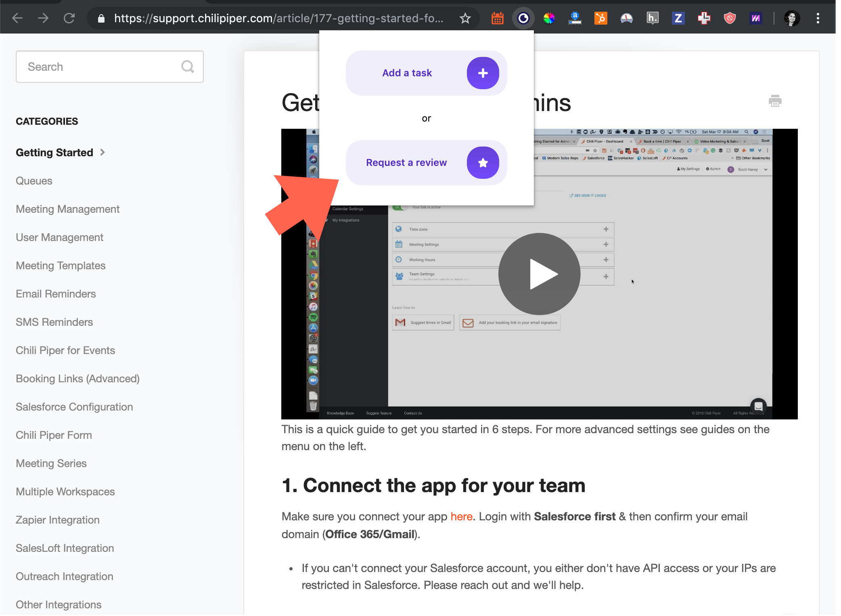Open the HubSpot extension icon
The height and width of the screenshot is (616, 841).
click(x=601, y=18)
